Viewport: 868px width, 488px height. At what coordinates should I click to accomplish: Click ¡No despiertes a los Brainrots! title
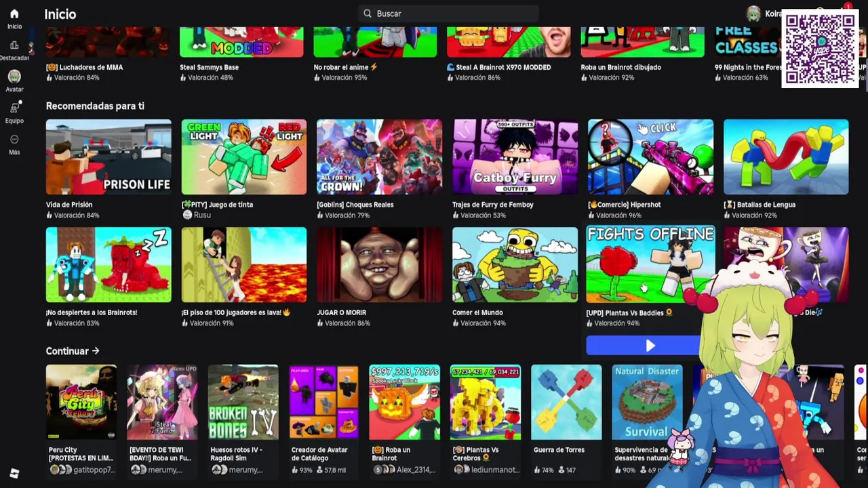(92, 312)
